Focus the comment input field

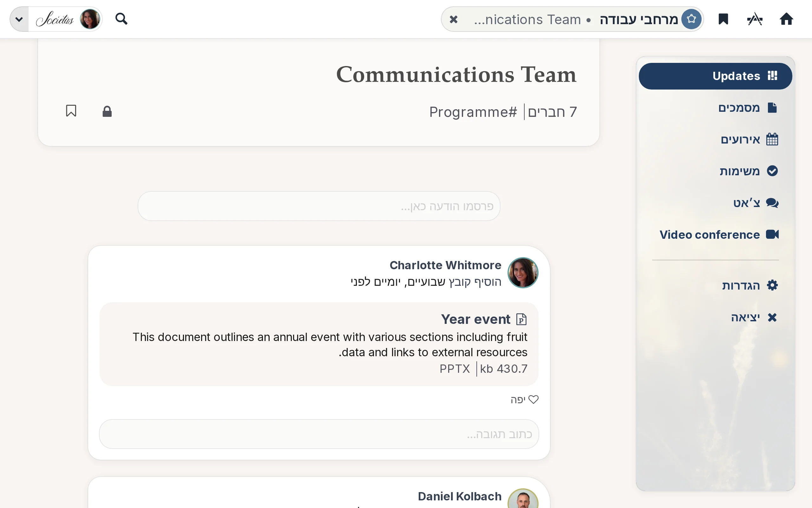click(319, 434)
